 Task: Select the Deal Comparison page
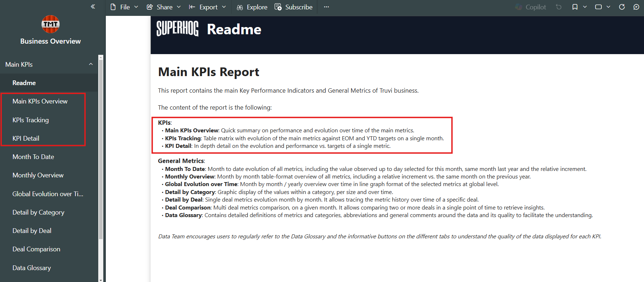pyautogui.click(x=36, y=249)
